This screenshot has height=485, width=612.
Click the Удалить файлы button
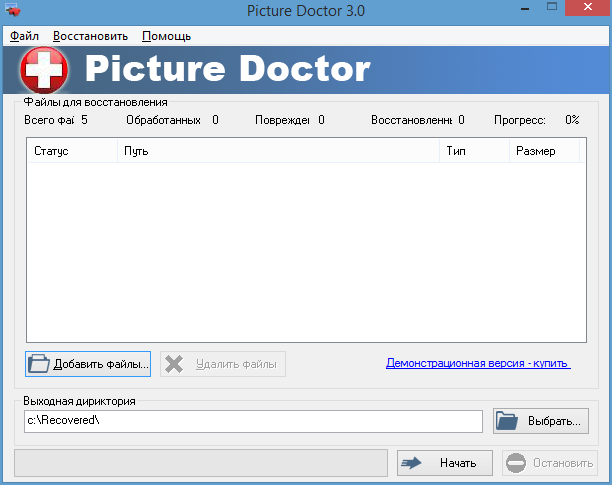tap(223, 364)
